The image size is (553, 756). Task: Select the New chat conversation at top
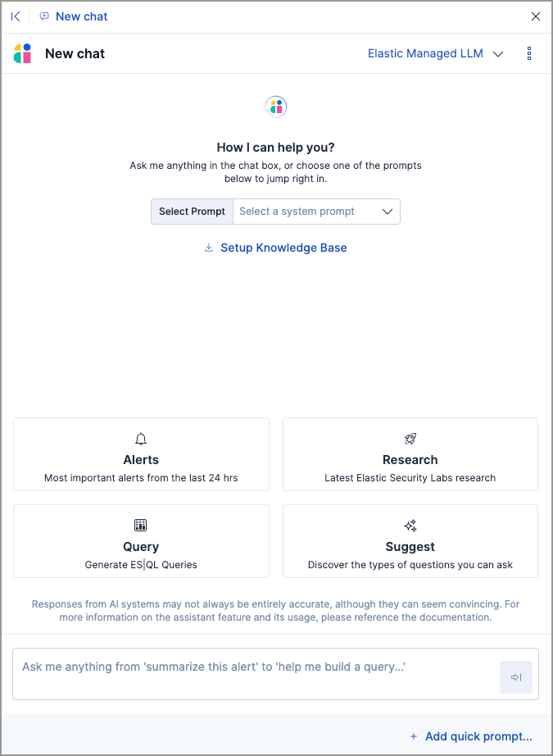[x=81, y=16]
